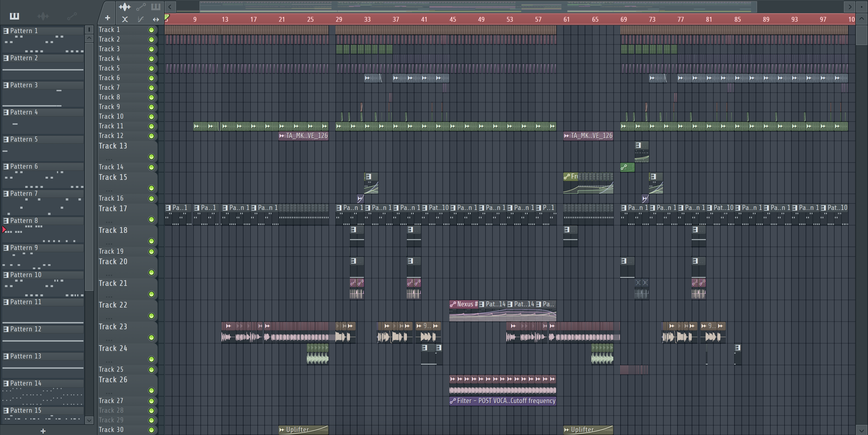Select automation clip focus tab in playlist header
Viewport: 868px width, 435px height.
point(141,7)
